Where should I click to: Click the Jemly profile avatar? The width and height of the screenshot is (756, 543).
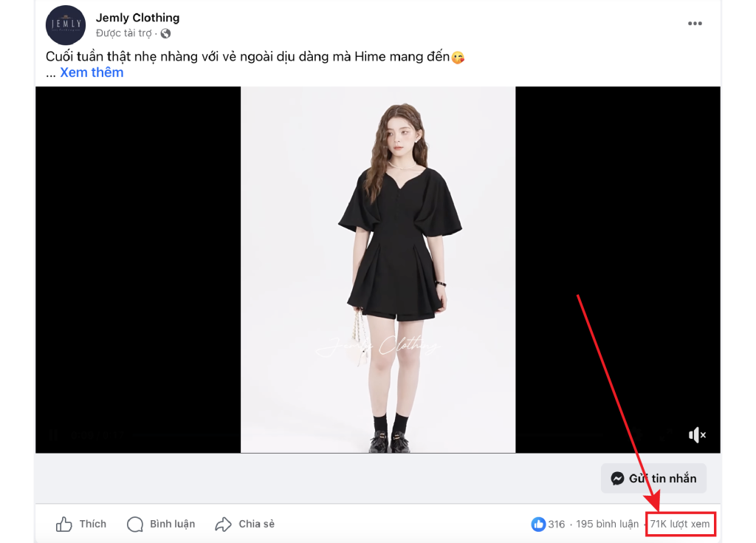pos(66,25)
